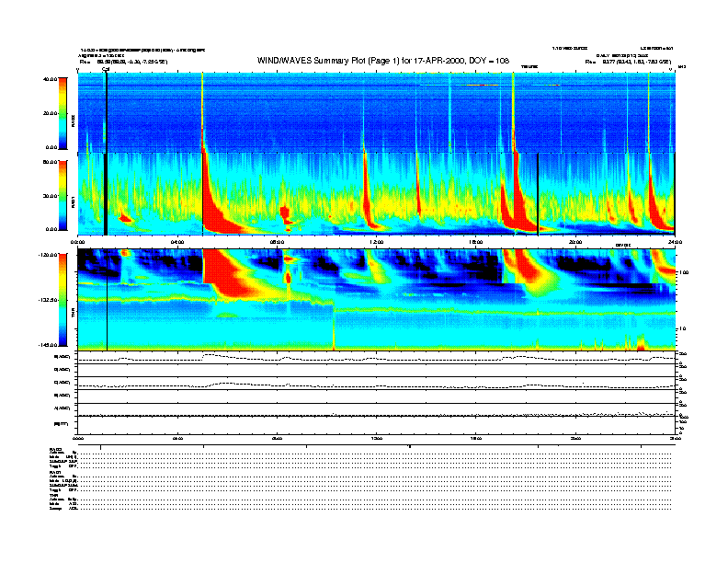Click the vertical TNR axis label
This screenshot has width=728, height=563.
click(73, 315)
